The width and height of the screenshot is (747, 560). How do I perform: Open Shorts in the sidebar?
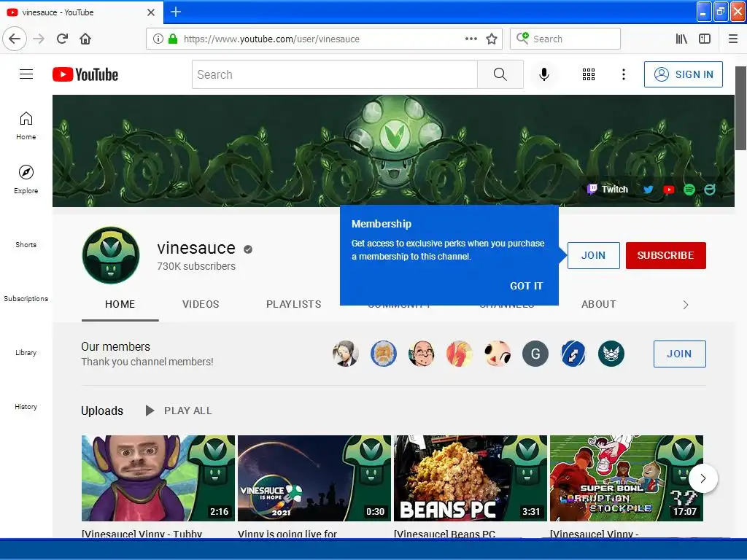pos(26,244)
